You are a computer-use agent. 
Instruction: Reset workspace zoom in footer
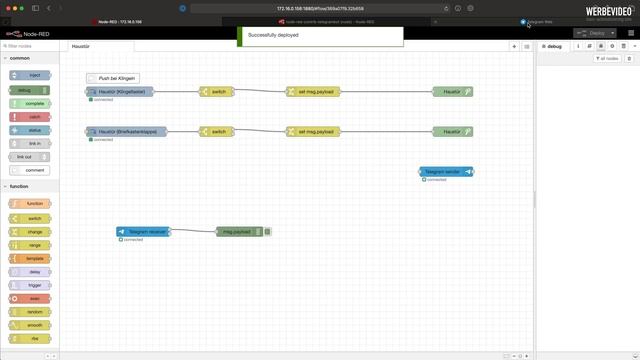[520, 356]
